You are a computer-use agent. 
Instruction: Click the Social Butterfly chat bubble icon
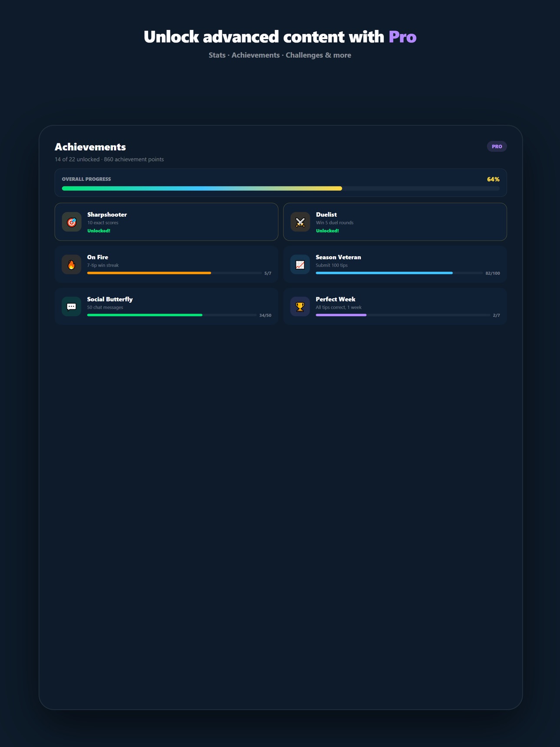tap(72, 307)
